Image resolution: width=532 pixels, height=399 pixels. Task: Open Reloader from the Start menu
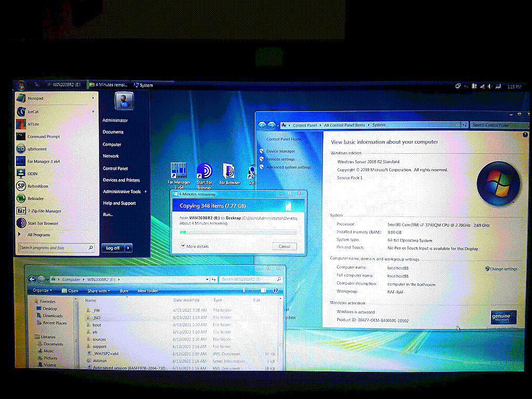point(56,198)
